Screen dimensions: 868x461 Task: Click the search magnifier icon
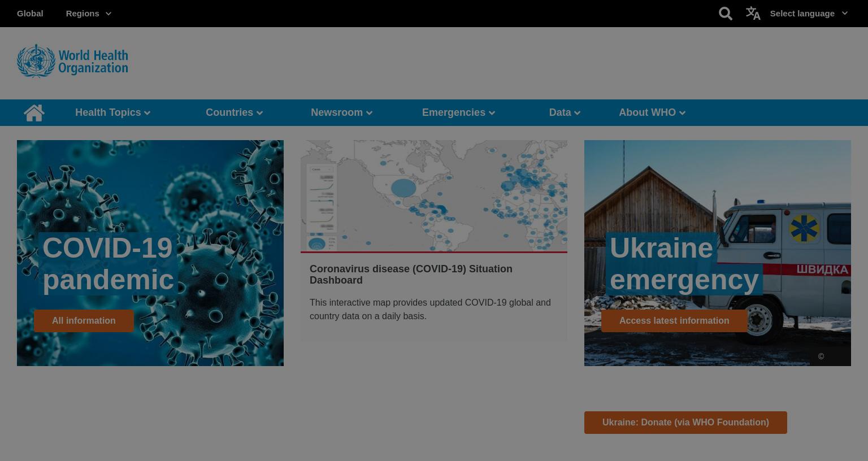click(x=726, y=14)
